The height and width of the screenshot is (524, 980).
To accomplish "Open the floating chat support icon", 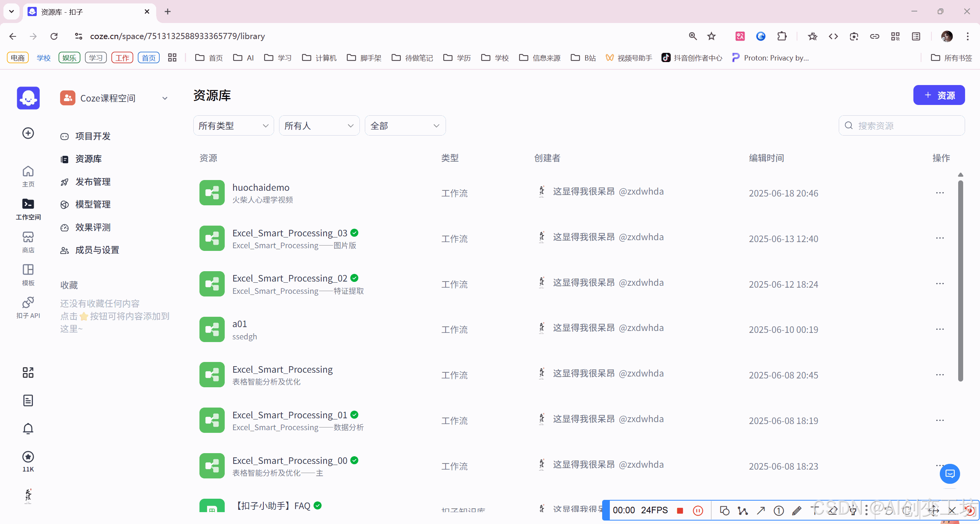I will pyautogui.click(x=949, y=474).
